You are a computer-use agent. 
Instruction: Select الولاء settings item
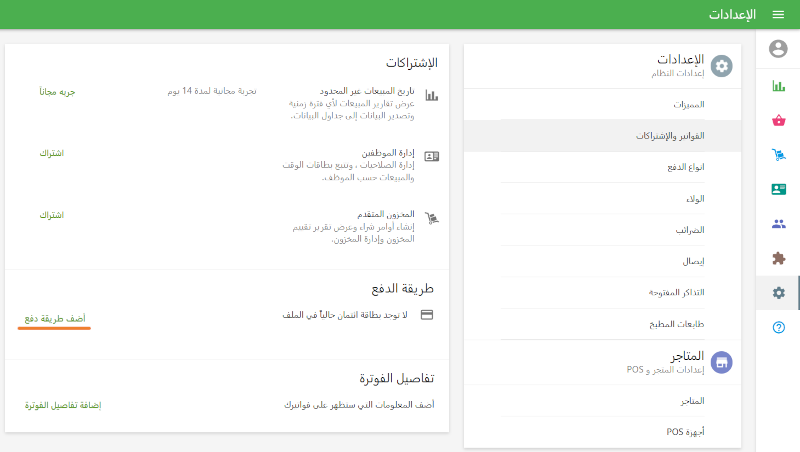[602, 198]
